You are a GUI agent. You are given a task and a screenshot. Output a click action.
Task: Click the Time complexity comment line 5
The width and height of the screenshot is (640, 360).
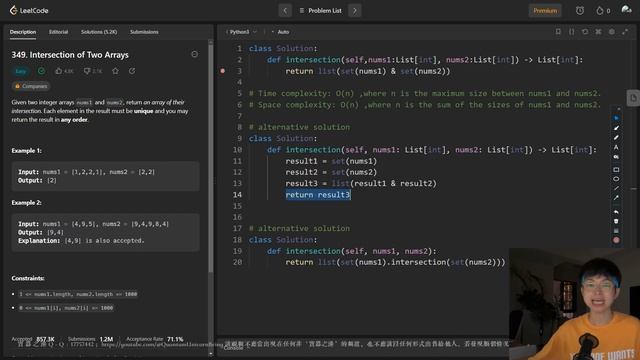[424, 93]
